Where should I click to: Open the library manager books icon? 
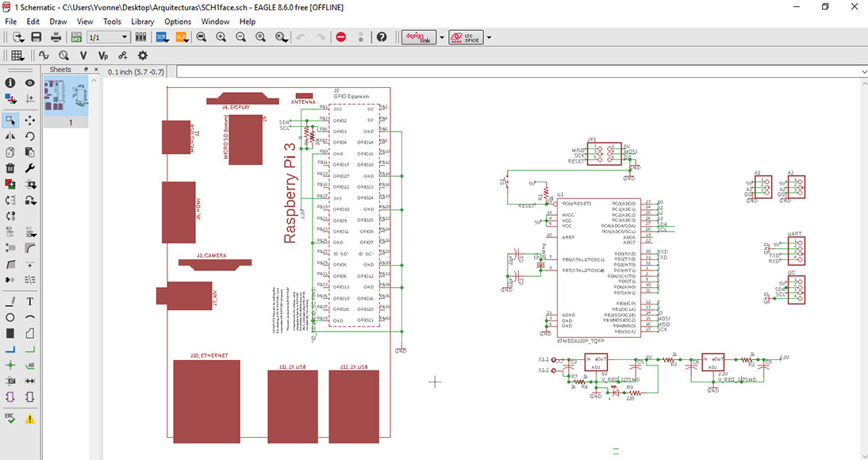(140, 37)
